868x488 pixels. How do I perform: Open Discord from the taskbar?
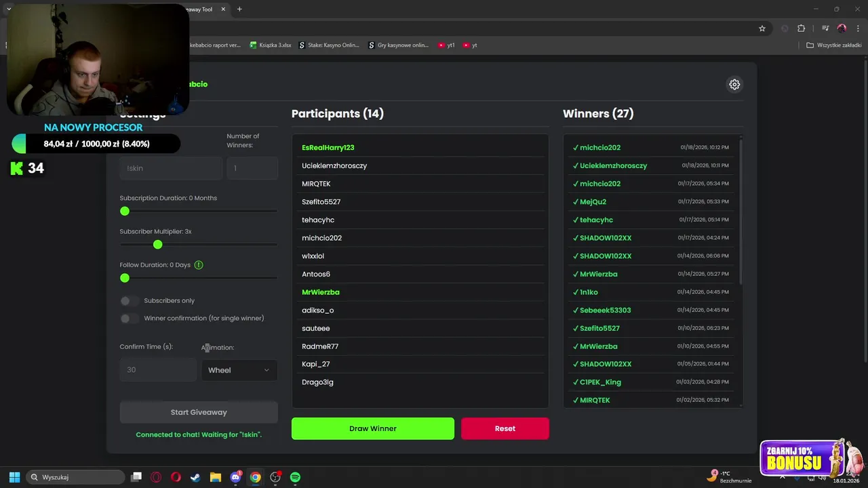(x=235, y=477)
